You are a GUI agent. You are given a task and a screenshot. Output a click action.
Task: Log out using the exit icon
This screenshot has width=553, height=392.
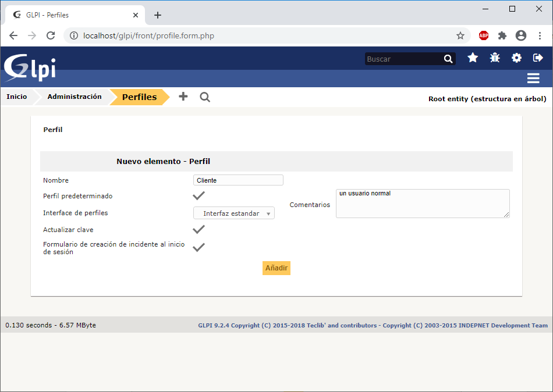point(538,58)
